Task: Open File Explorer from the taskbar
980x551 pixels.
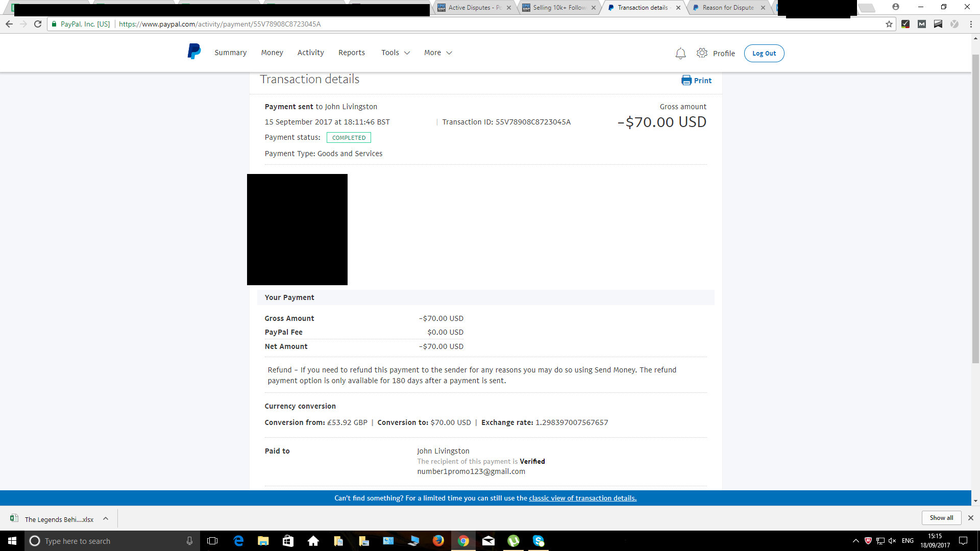Action: (263, 541)
